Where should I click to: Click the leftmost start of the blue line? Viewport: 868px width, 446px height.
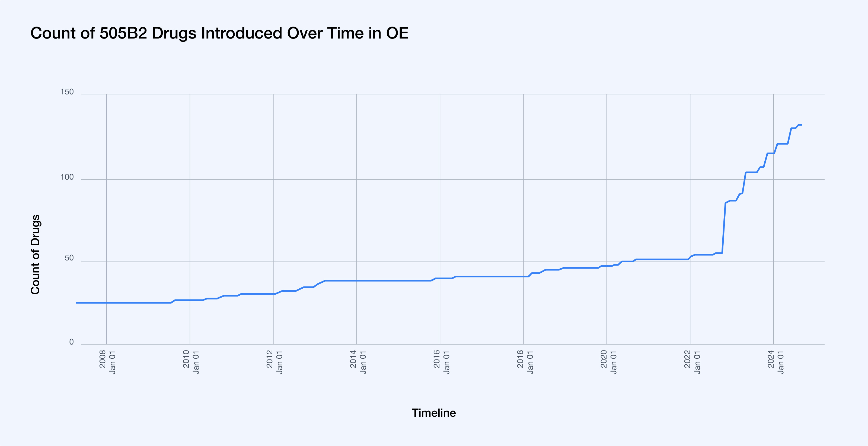point(77,303)
